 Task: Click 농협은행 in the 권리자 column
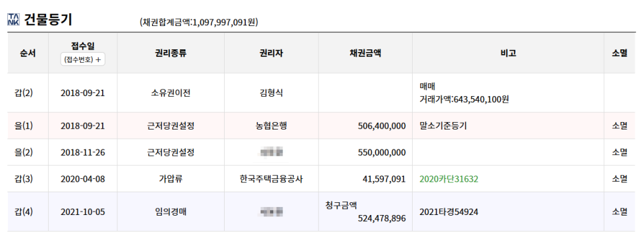[x=271, y=126]
